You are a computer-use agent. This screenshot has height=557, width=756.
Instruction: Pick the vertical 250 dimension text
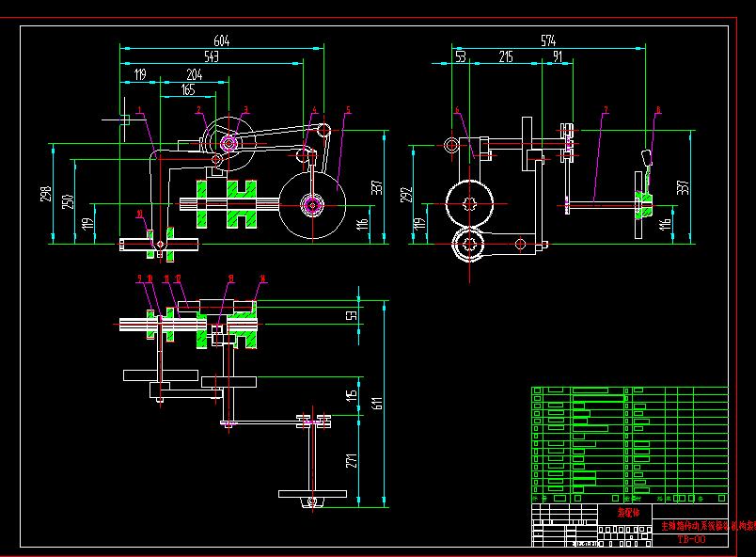coord(68,201)
